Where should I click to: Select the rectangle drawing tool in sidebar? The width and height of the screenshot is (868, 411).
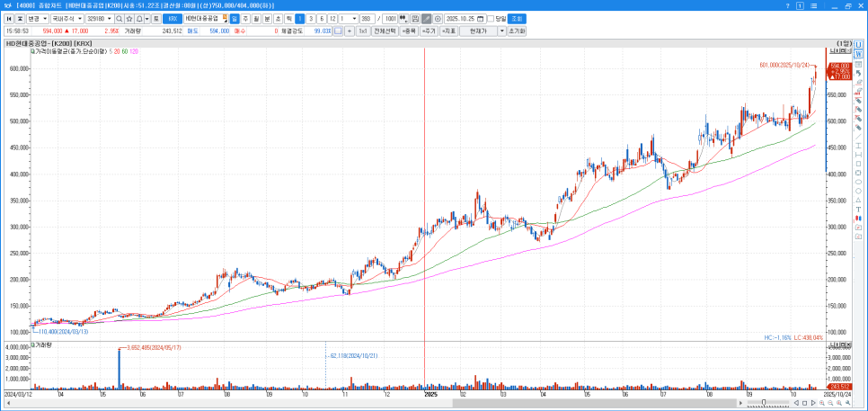pos(858,163)
